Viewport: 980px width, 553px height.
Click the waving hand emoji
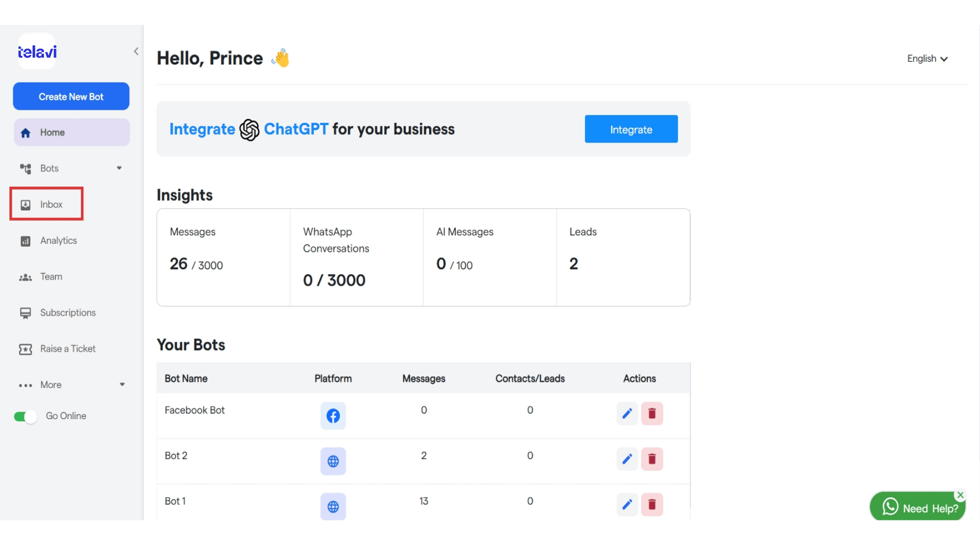pyautogui.click(x=281, y=58)
